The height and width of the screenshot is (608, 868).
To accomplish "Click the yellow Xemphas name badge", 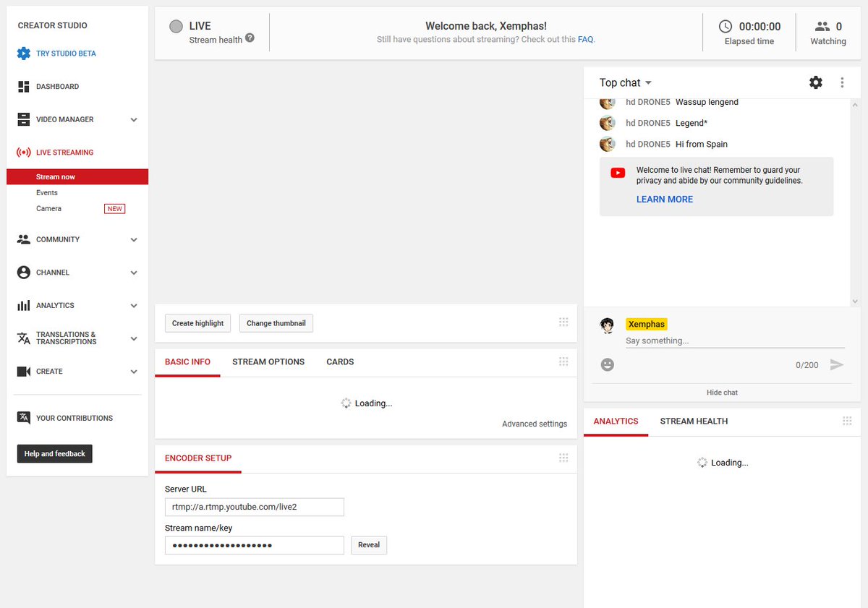I will click(x=646, y=325).
